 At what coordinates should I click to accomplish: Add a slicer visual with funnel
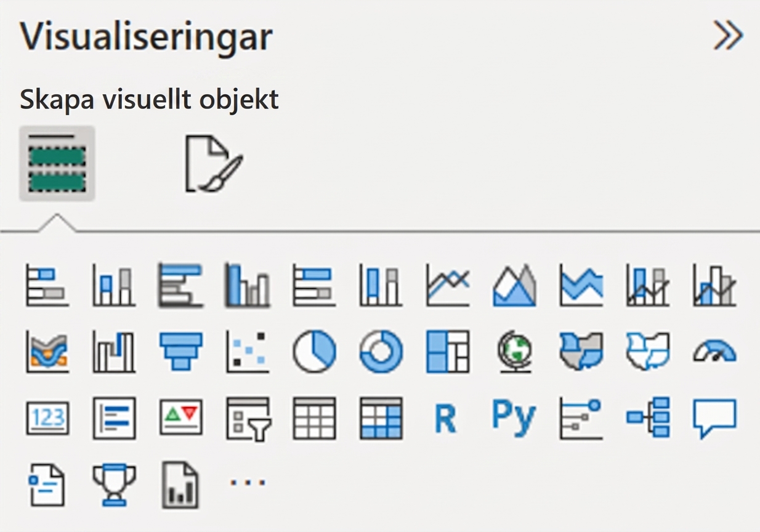tap(248, 418)
